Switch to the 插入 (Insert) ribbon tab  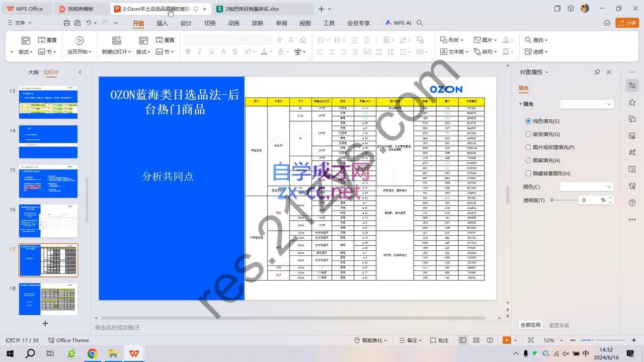162,23
